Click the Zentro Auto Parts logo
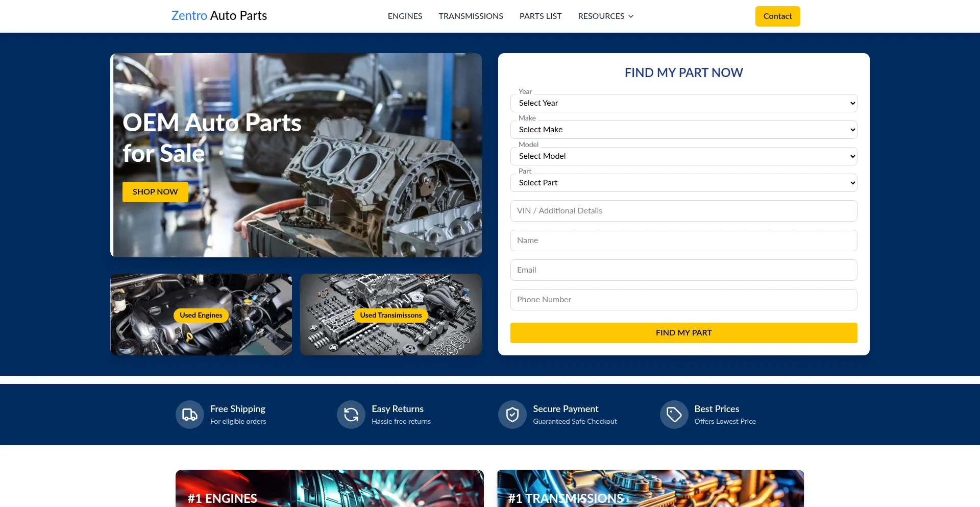980x507 pixels. (219, 16)
